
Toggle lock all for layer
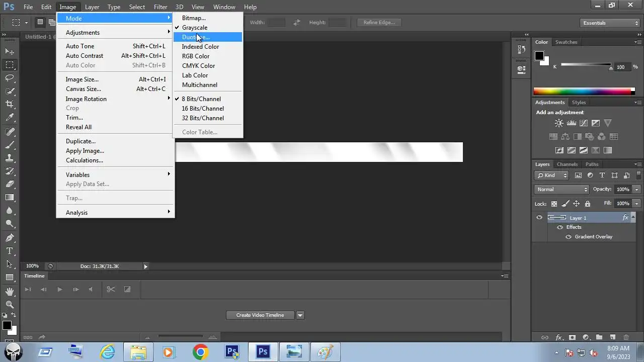[587, 204]
